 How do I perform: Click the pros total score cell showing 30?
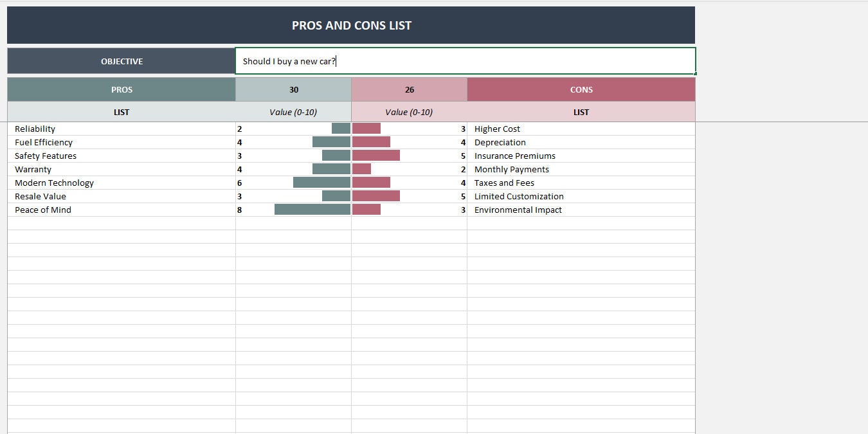[293, 89]
